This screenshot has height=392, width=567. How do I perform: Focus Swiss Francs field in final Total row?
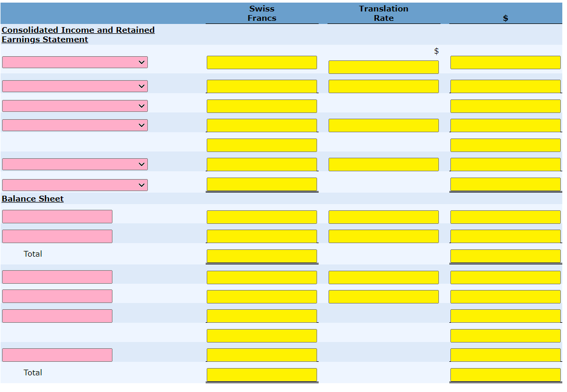coord(262,375)
